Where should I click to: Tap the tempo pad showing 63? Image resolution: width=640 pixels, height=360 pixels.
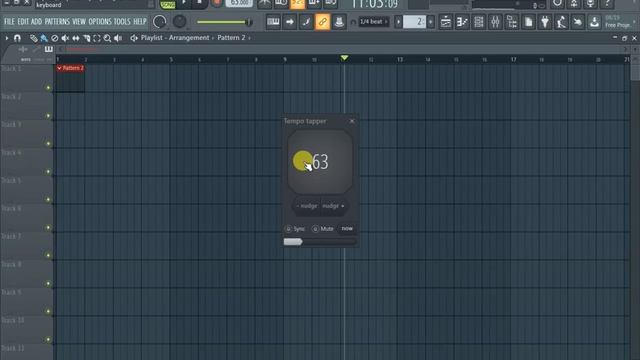tap(320, 162)
